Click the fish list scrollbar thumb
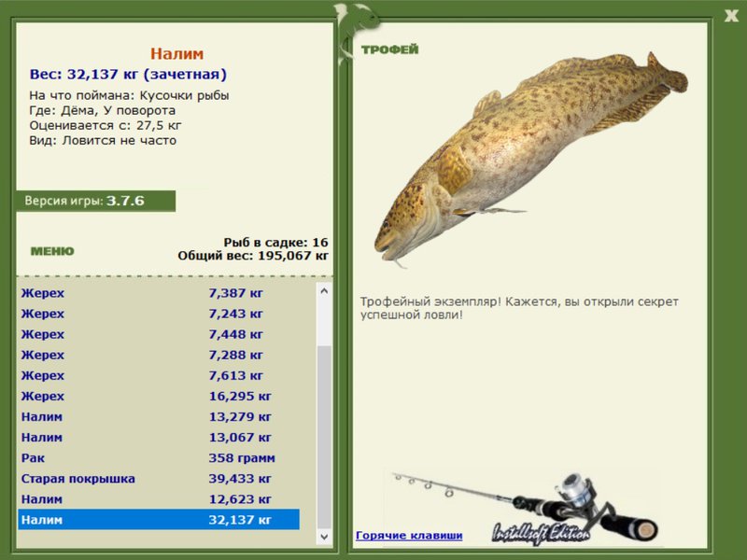The width and height of the screenshot is (747, 560). pos(324,437)
